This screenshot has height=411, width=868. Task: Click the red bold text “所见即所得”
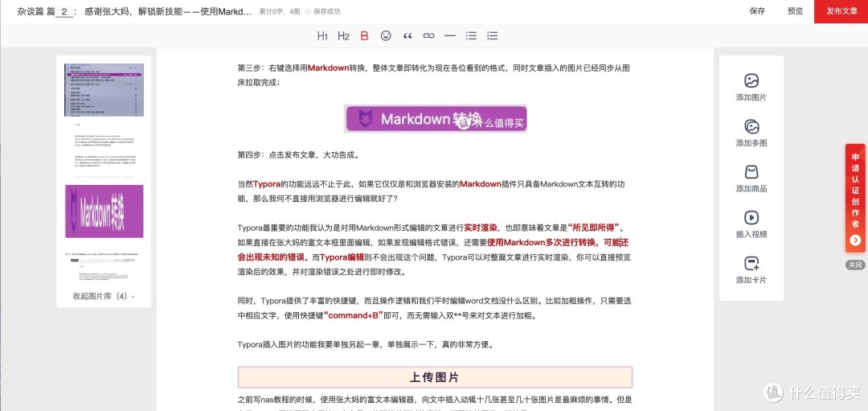(593, 227)
